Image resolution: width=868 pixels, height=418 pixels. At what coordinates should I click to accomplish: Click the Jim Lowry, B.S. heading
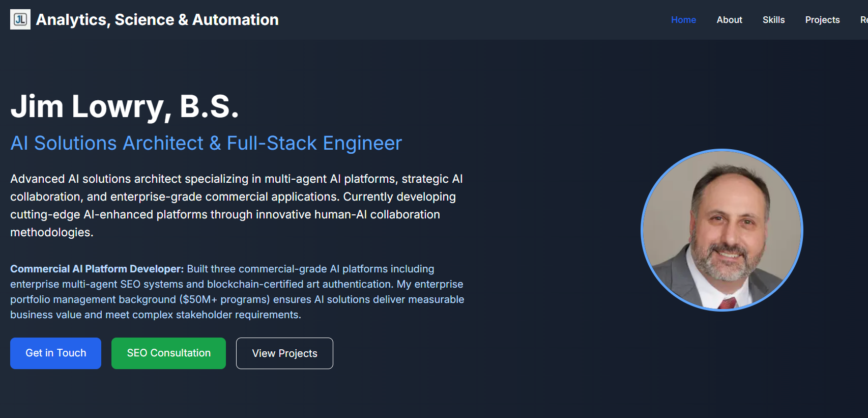pos(125,106)
